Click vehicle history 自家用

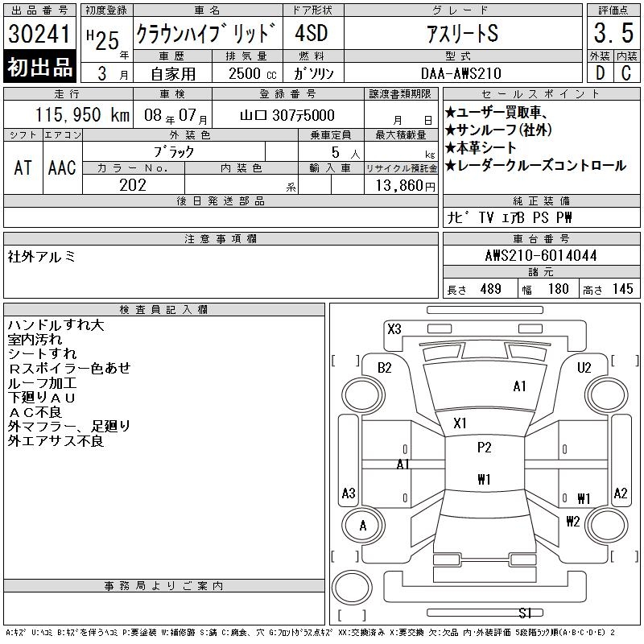(173, 74)
